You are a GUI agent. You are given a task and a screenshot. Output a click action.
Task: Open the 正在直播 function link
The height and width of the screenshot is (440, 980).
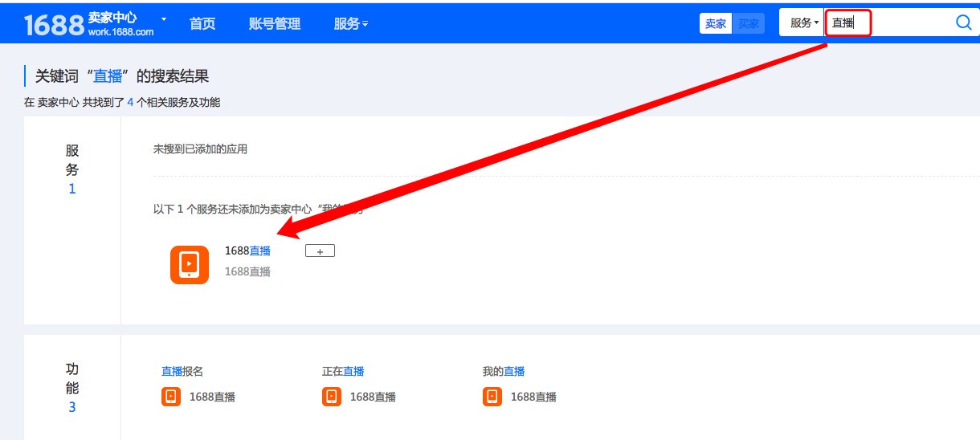343,371
